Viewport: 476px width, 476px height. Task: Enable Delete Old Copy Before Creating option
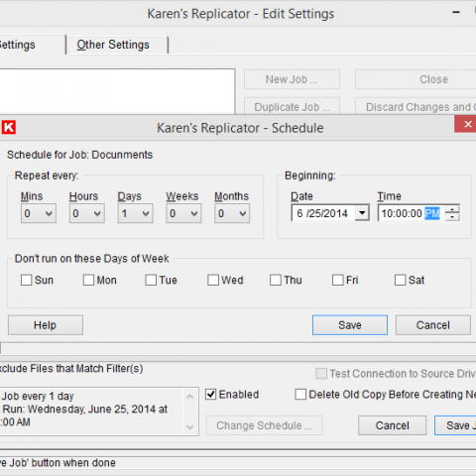tap(300, 395)
